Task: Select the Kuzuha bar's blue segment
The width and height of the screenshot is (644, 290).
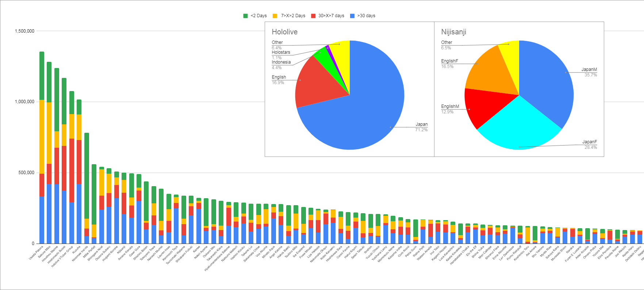Action: [79, 214]
